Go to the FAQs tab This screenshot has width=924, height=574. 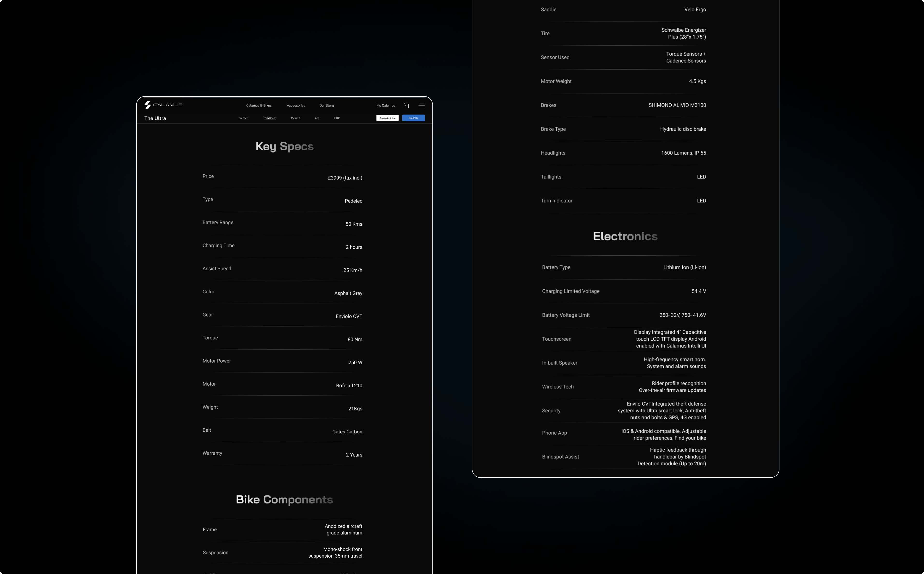(x=337, y=118)
